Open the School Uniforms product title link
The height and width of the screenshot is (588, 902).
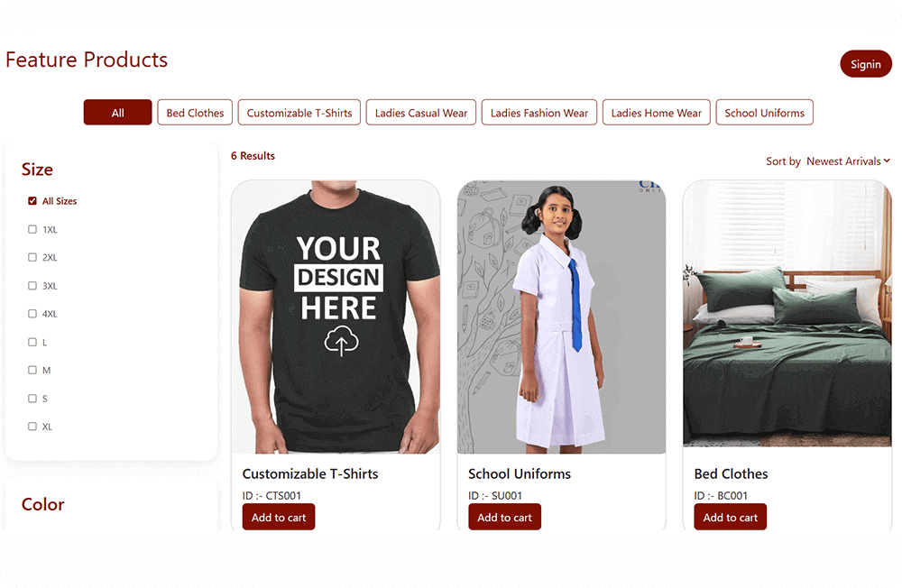point(520,473)
